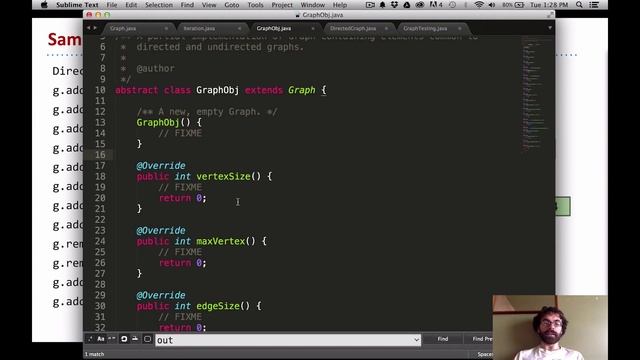This screenshot has height=360, width=640.
Task: Click the Adobe updater icon showing 4
Action: 436,5
